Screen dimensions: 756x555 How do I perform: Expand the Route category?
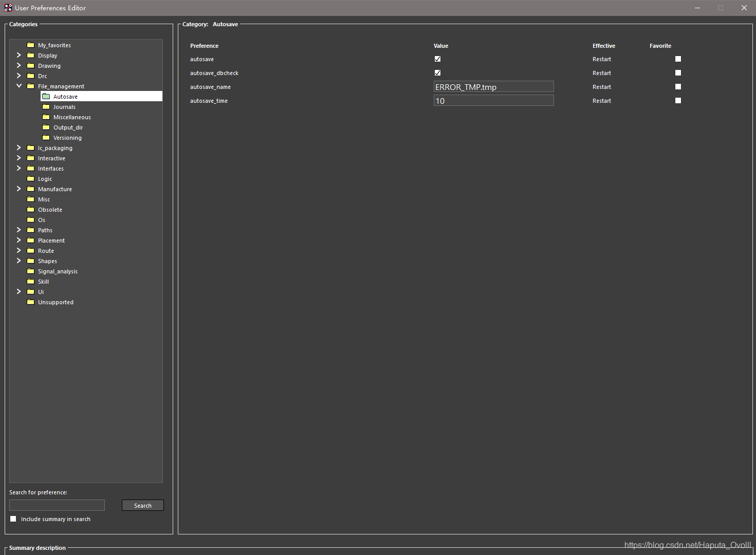pyautogui.click(x=19, y=250)
